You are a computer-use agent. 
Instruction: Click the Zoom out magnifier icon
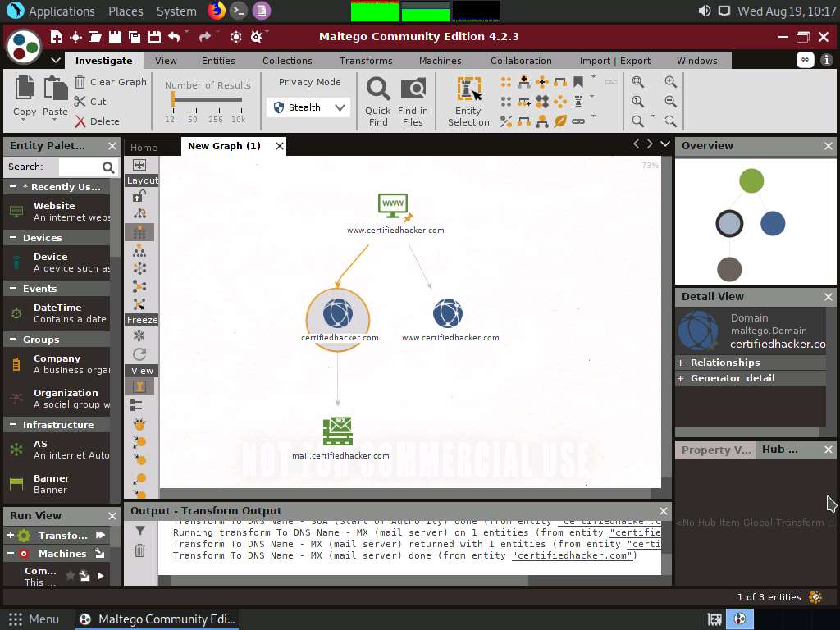coord(671,101)
